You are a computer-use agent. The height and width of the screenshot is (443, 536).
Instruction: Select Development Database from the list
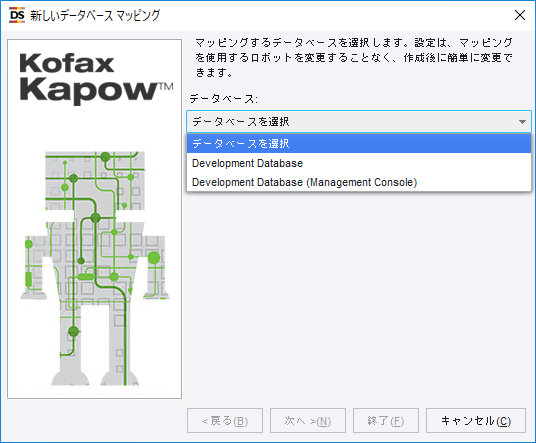359,163
